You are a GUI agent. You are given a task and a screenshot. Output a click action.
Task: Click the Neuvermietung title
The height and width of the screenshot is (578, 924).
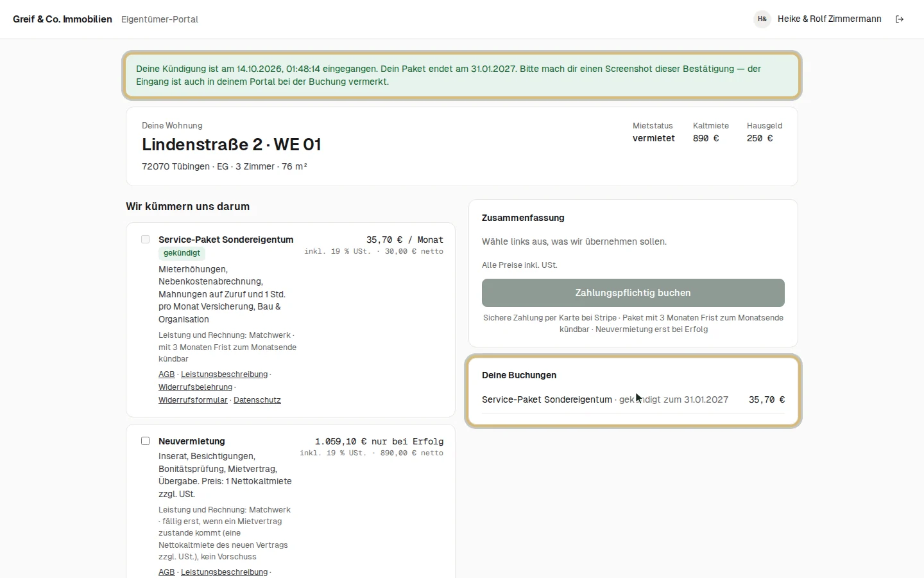[x=192, y=441]
